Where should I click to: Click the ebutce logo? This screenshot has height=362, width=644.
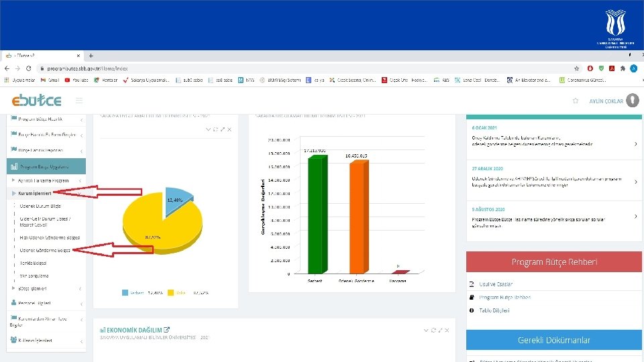coord(36,100)
